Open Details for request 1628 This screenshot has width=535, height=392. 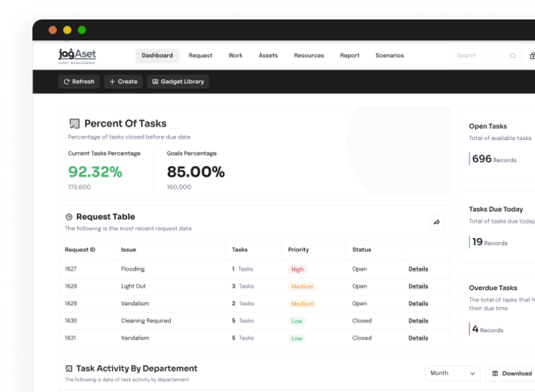click(x=418, y=286)
